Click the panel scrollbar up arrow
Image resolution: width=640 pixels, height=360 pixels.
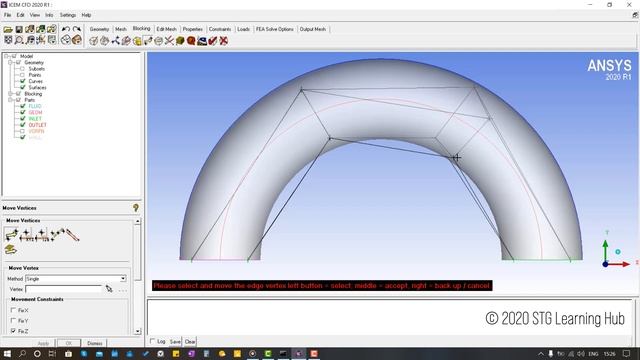tap(138, 221)
